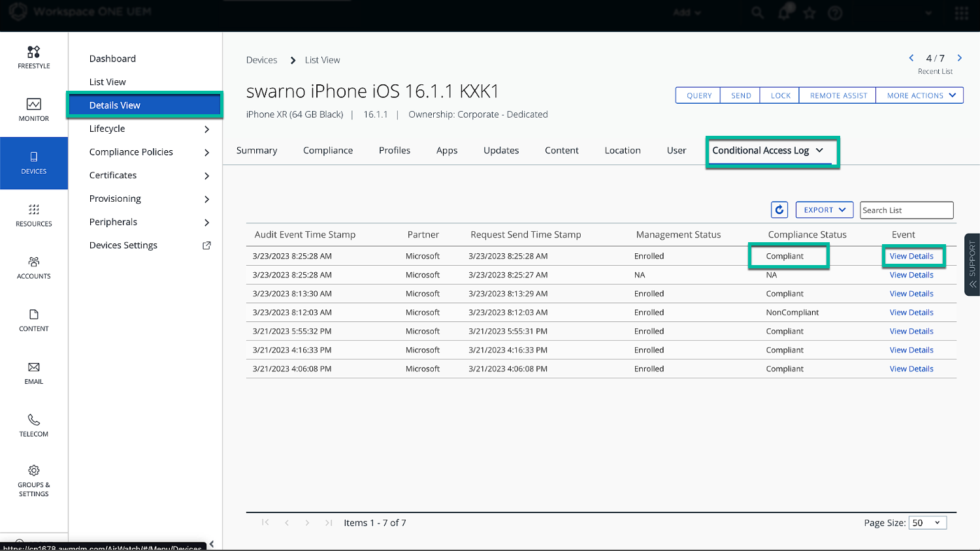Open the Freestyle section icon

[x=33, y=52]
